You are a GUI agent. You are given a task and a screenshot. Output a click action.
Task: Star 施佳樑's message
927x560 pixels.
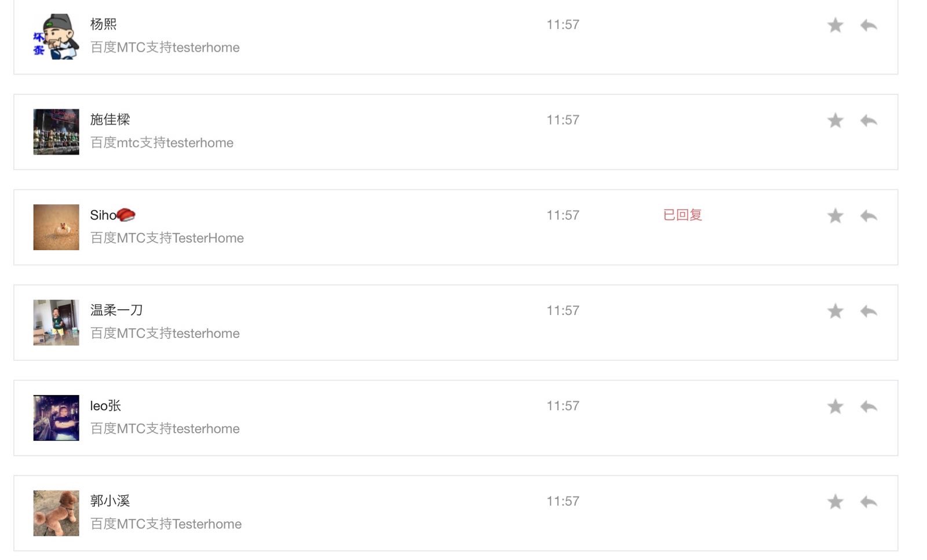835,120
